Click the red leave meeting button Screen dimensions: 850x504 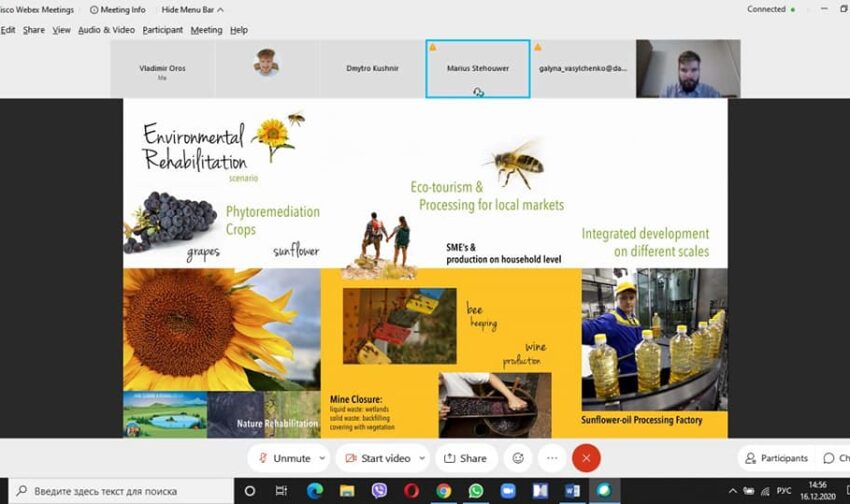click(x=586, y=458)
